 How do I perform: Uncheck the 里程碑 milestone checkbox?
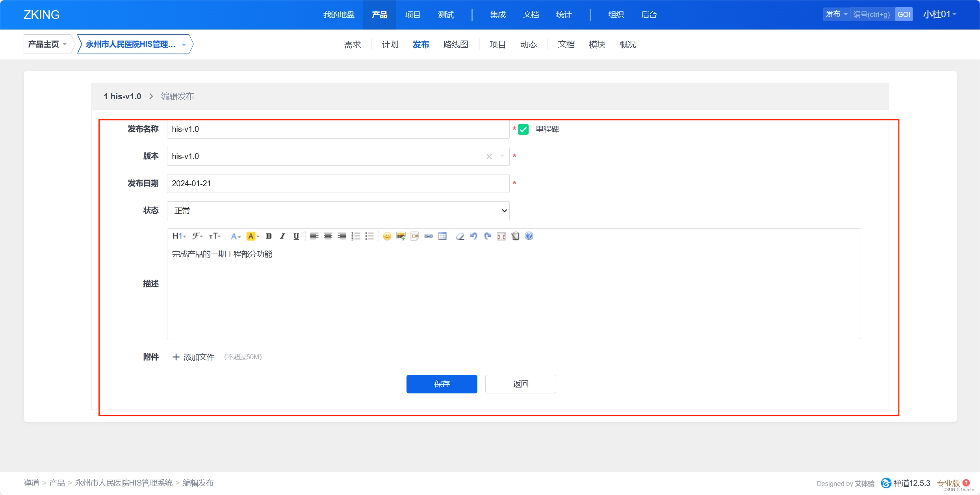(x=523, y=130)
